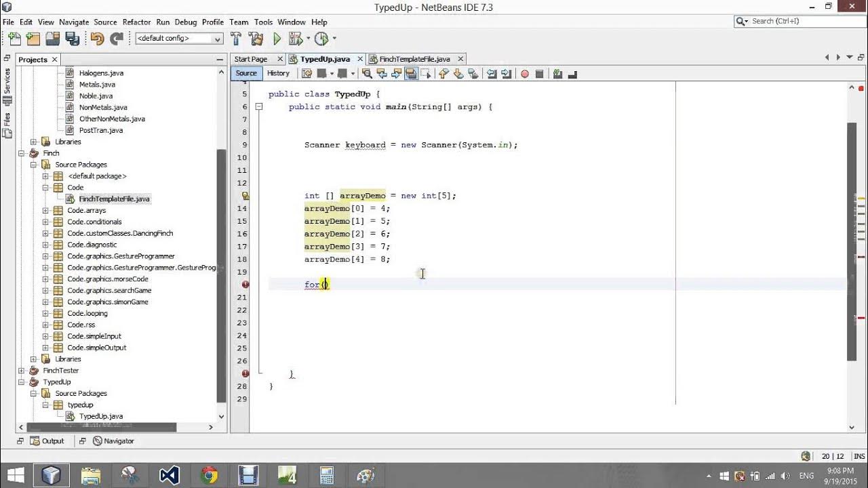Viewport: 868px width, 488px height.
Task: Click Toggle Bookmark icon
Action: (473, 74)
